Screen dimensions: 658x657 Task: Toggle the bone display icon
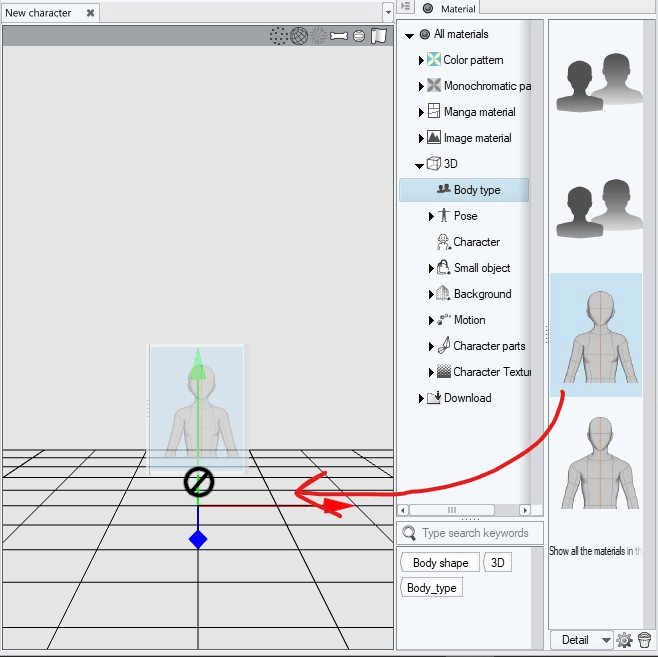(339, 36)
